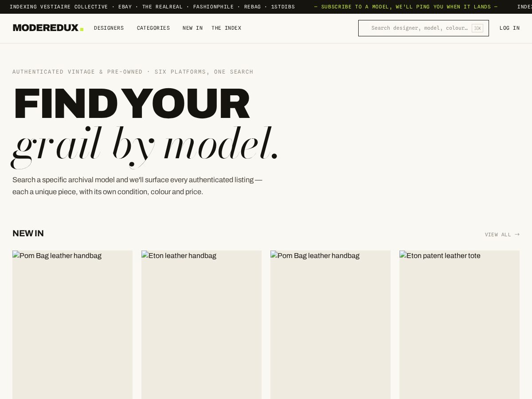Open the first Pom Bag leather handbag card
Image resolution: width=532 pixels, height=399 pixels.
click(x=72, y=325)
